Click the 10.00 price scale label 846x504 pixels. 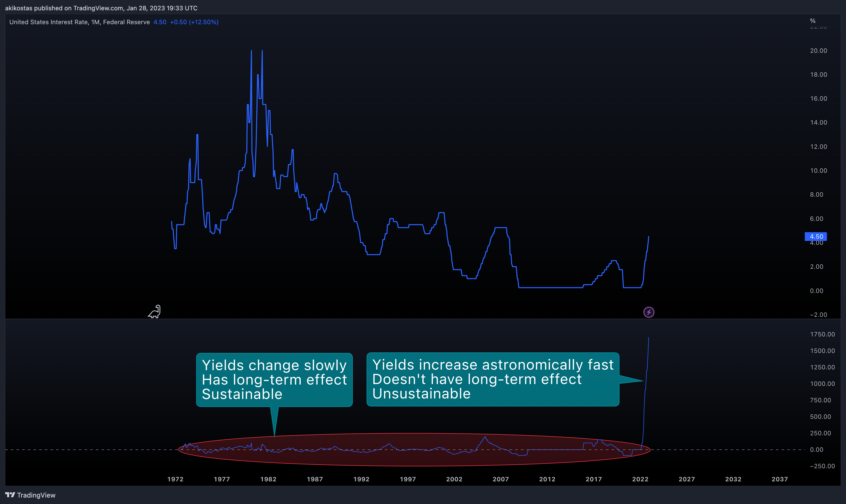(x=818, y=170)
